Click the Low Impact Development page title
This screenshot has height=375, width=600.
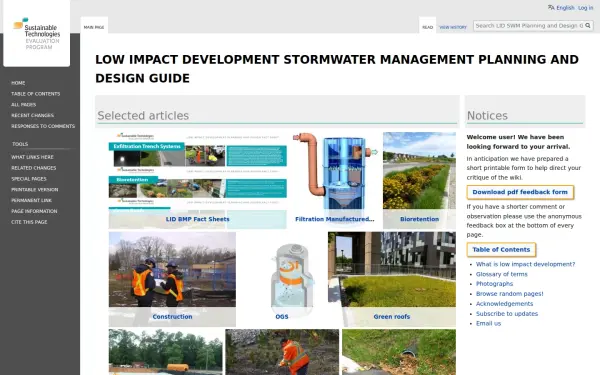pos(337,69)
